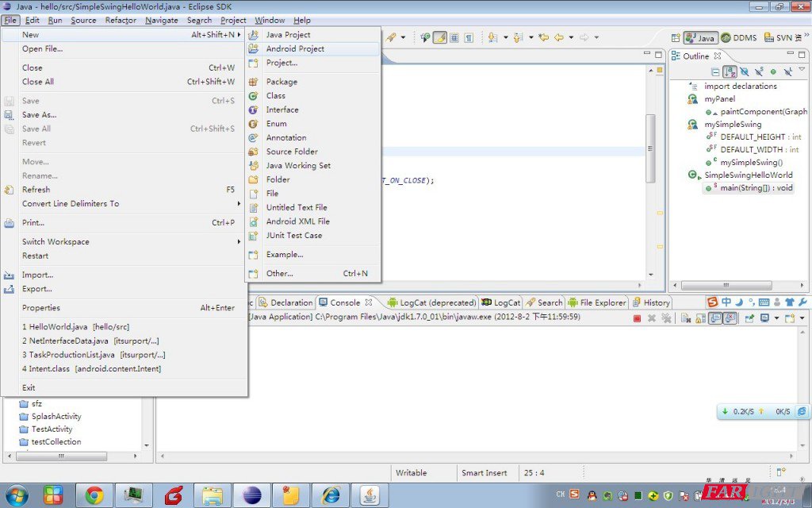Image resolution: width=812 pixels, height=508 pixels.
Task: Switch to LogCat (deprecated) tab
Action: [432, 302]
